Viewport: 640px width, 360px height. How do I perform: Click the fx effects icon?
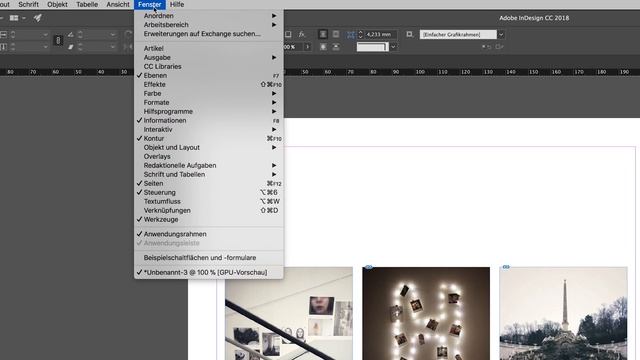tap(301, 35)
